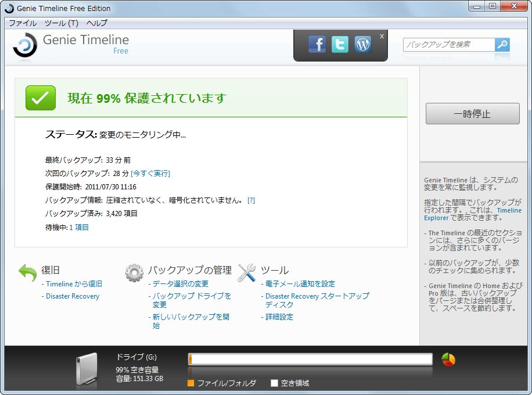Maximize the Genie Timeline window
Viewport: 532px width, 395px height.
493,6
